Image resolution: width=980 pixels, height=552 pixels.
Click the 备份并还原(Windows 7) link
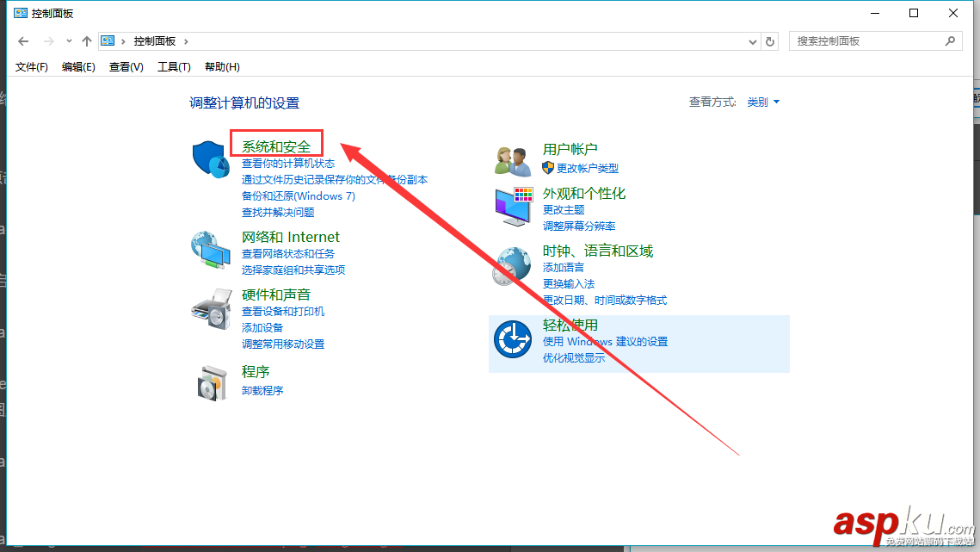click(x=297, y=195)
